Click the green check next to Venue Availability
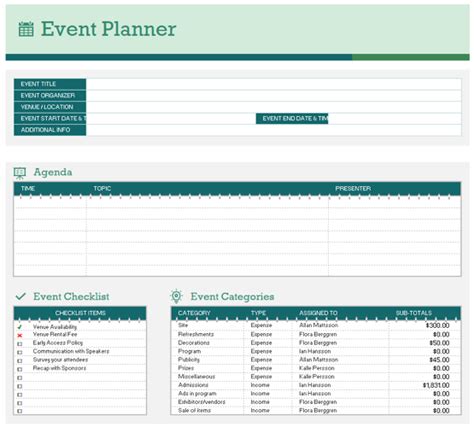Image resolution: width=474 pixels, height=427 pixels. (20, 327)
